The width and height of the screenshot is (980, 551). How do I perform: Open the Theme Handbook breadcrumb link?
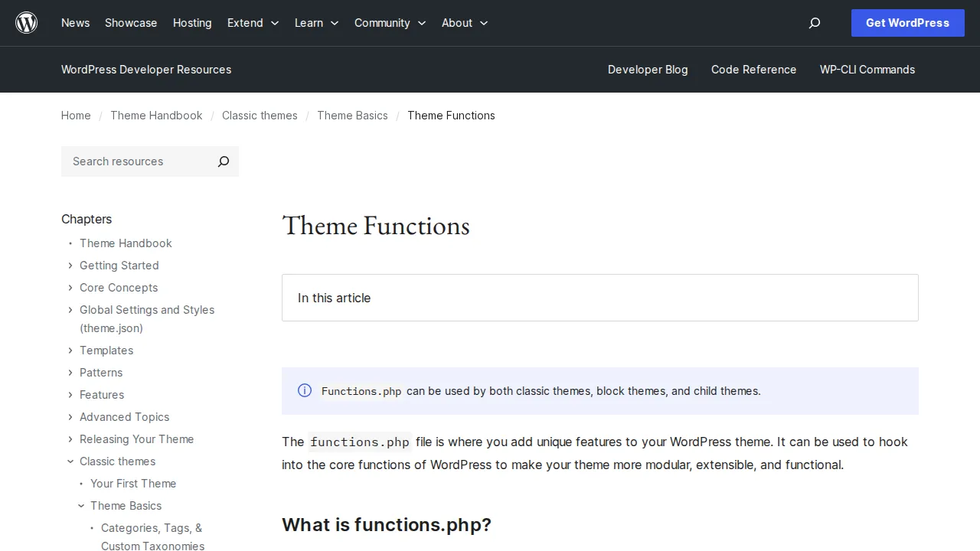(156, 116)
